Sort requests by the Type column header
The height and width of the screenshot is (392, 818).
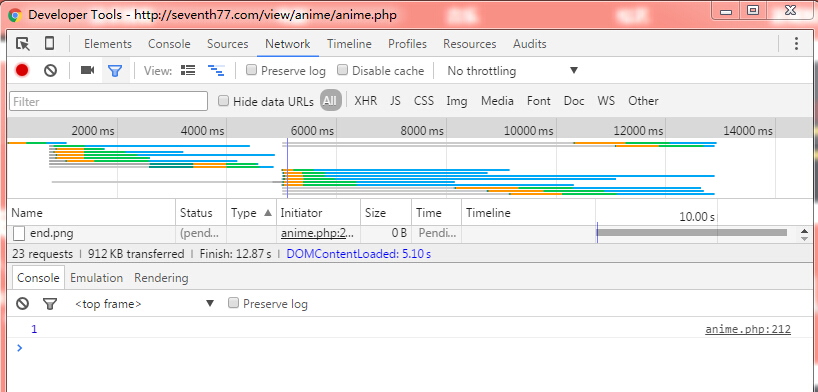(251, 212)
